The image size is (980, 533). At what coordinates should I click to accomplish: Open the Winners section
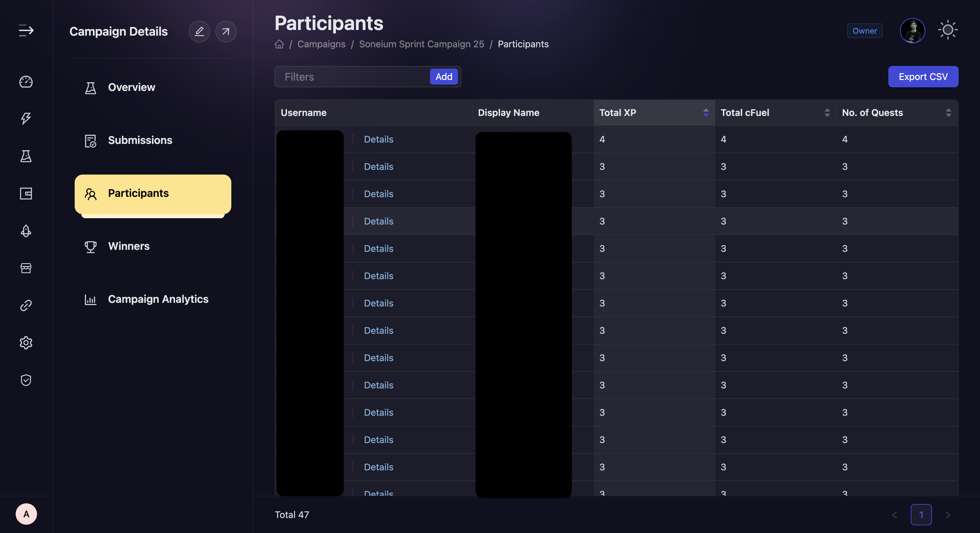[129, 246]
